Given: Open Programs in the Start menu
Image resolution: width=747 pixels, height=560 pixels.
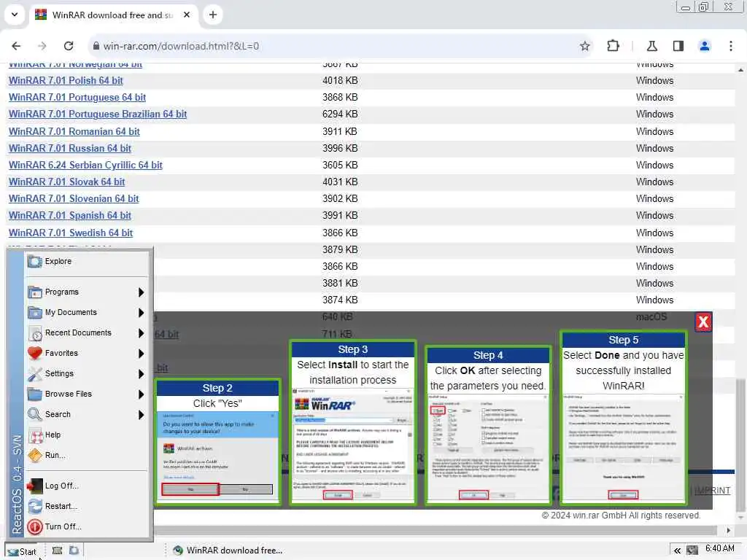Looking at the screenshot, I should point(87,292).
